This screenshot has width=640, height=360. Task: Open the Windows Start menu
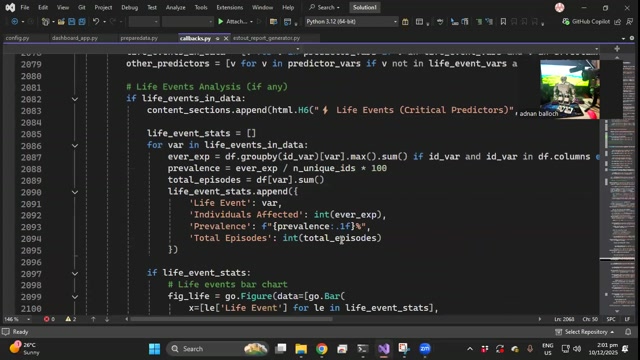pos(155,349)
